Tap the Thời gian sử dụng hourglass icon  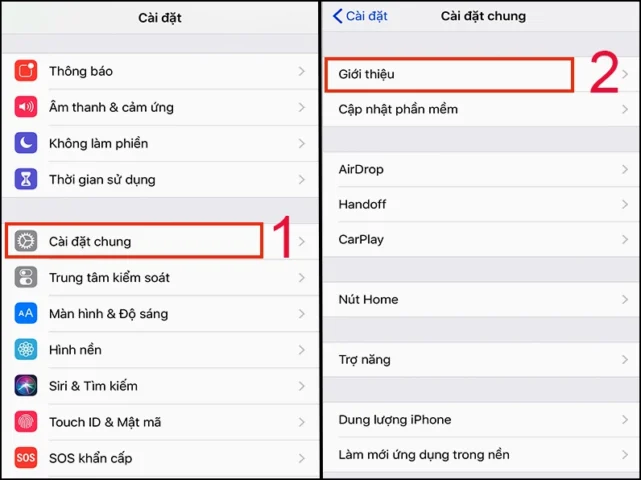26,179
